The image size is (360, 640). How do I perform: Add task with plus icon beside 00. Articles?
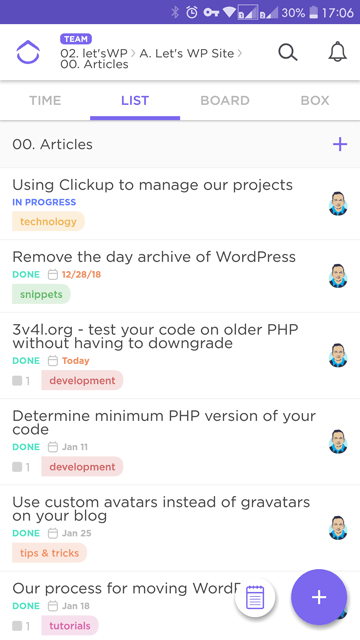pyautogui.click(x=340, y=144)
